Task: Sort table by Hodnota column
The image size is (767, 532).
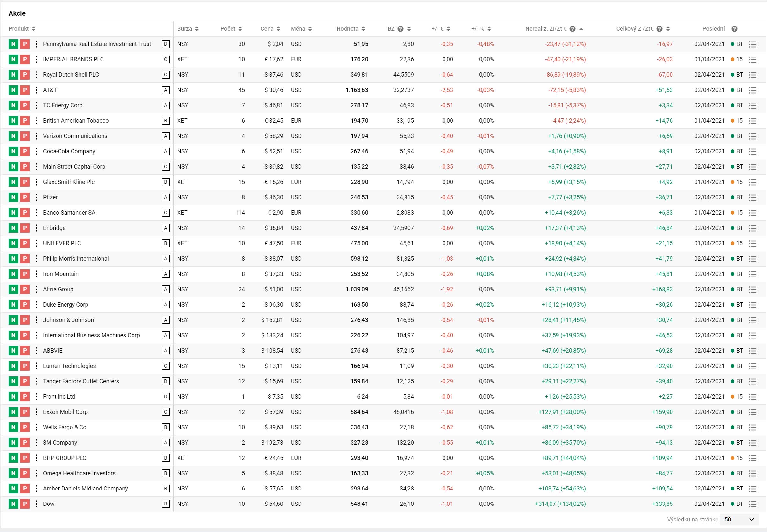Action: coord(351,29)
